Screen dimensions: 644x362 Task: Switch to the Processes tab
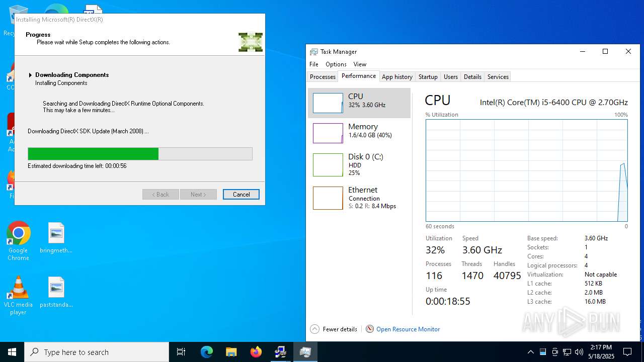click(x=323, y=77)
